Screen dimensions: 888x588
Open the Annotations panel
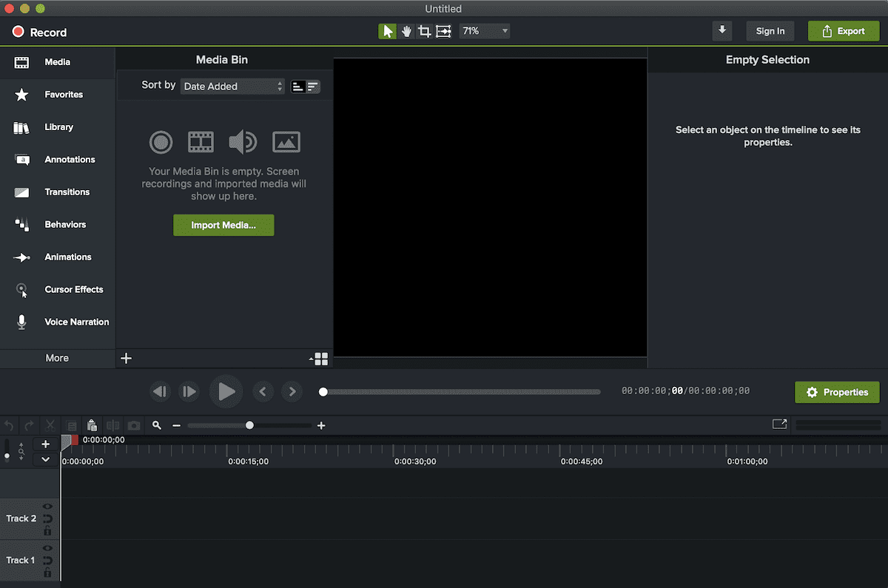tap(70, 159)
